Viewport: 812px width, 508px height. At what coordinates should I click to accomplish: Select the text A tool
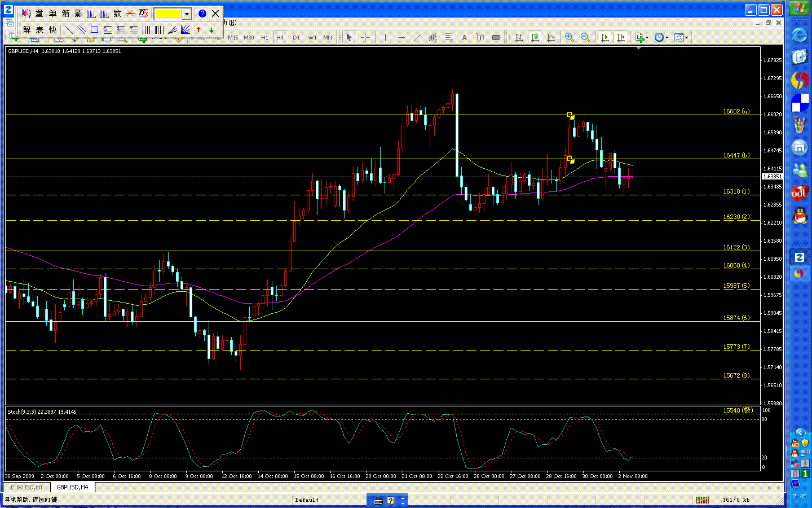(x=464, y=38)
